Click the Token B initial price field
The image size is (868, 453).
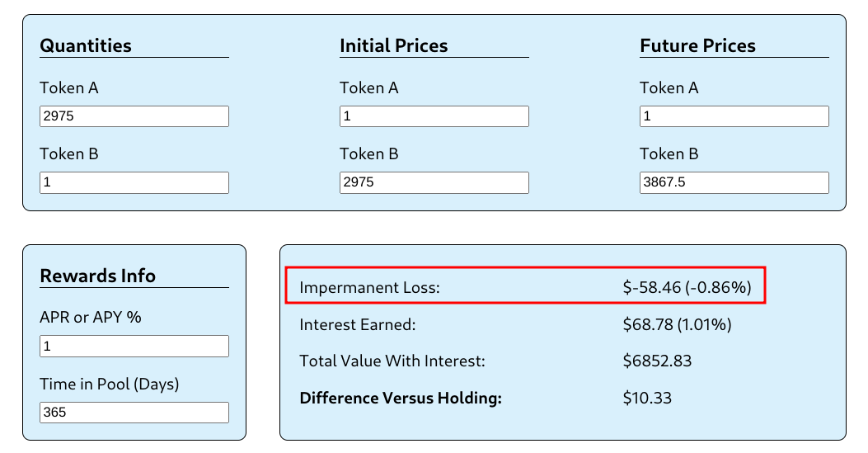point(434,182)
